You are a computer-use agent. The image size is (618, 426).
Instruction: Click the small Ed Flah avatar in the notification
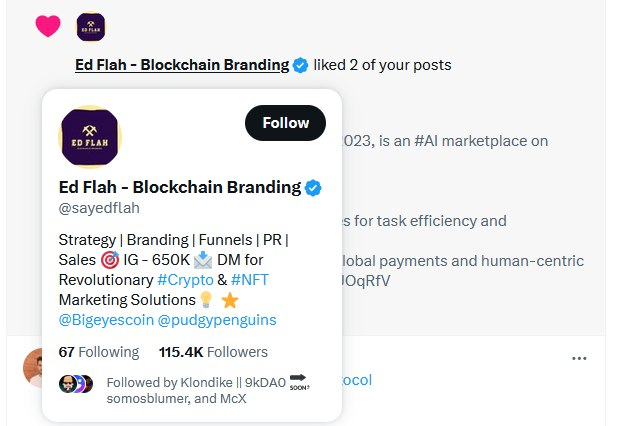(x=90, y=27)
